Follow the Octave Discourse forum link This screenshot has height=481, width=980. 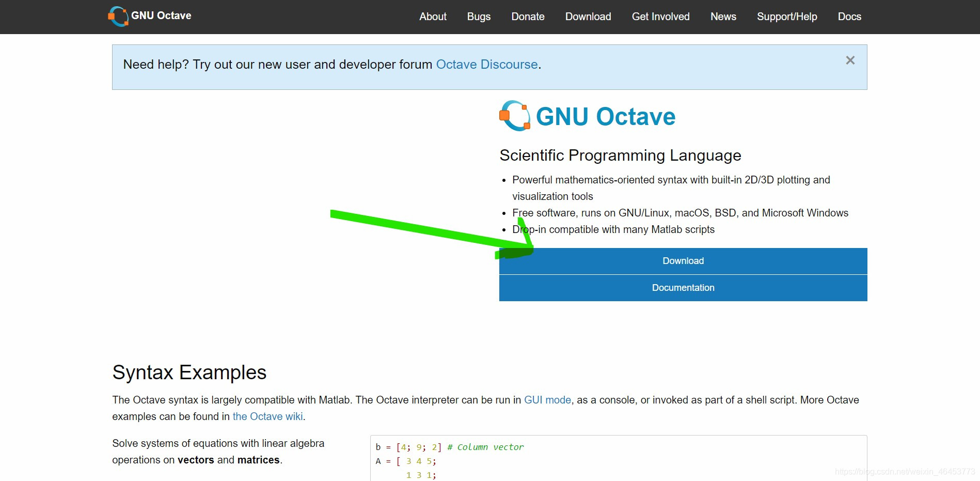tap(487, 65)
